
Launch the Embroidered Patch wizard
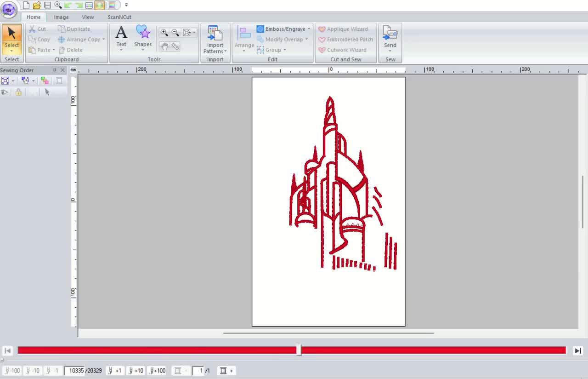click(x=345, y=40)
